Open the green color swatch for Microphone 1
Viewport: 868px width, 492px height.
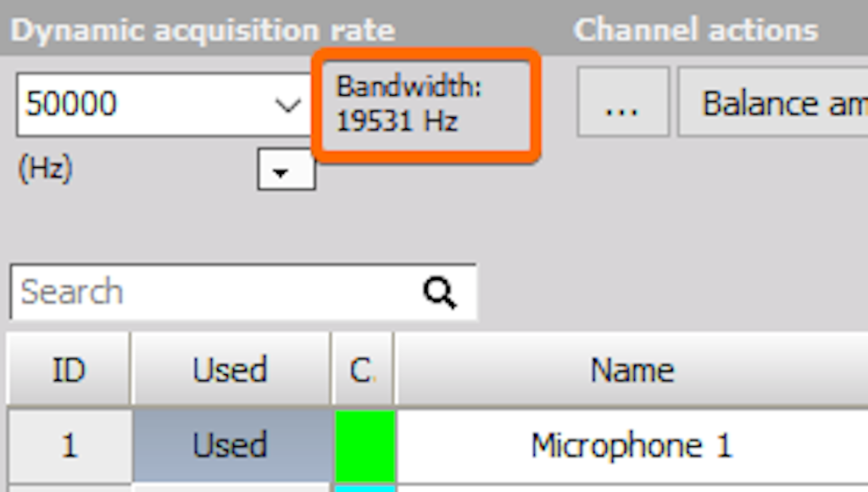[x=364, y=445]
